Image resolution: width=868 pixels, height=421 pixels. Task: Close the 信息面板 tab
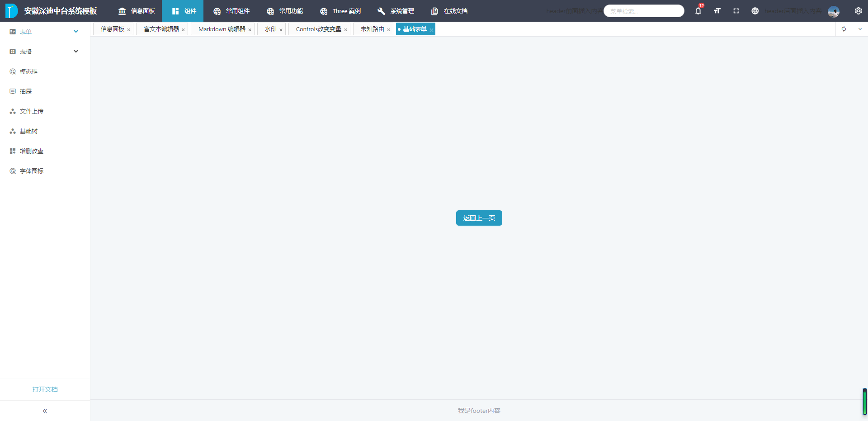pyautogui.click(x=129, y=30)
